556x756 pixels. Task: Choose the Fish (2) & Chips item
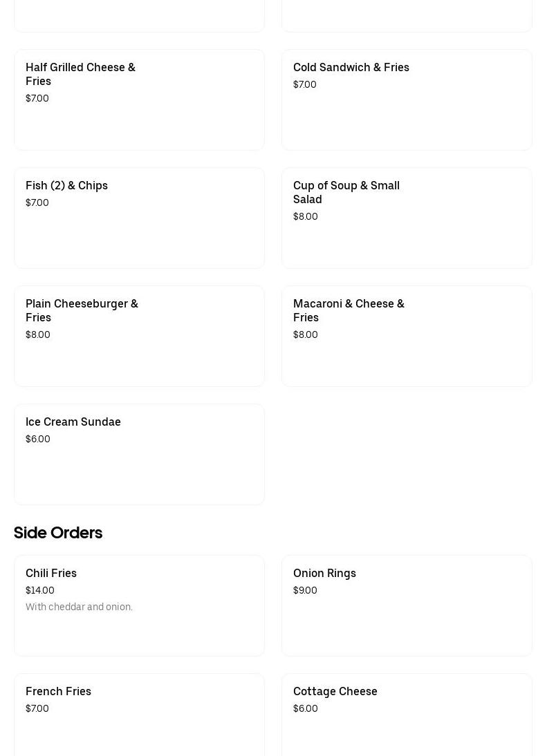tap(139, 218)
